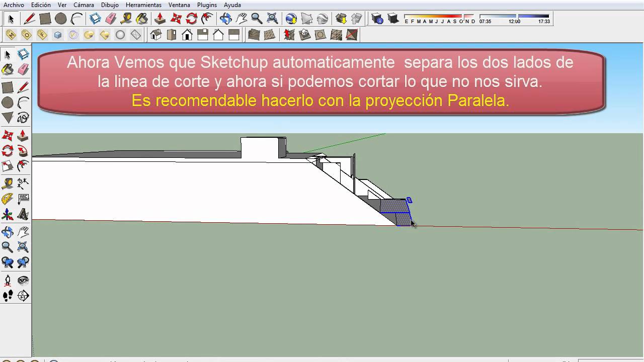Open Model Info cube with blue i
Viewport: 644px width, 362px height.
click(x=377, y=19)
